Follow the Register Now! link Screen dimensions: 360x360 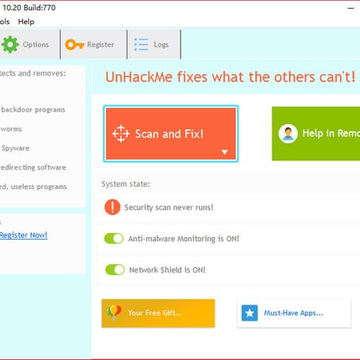[24, 235]
